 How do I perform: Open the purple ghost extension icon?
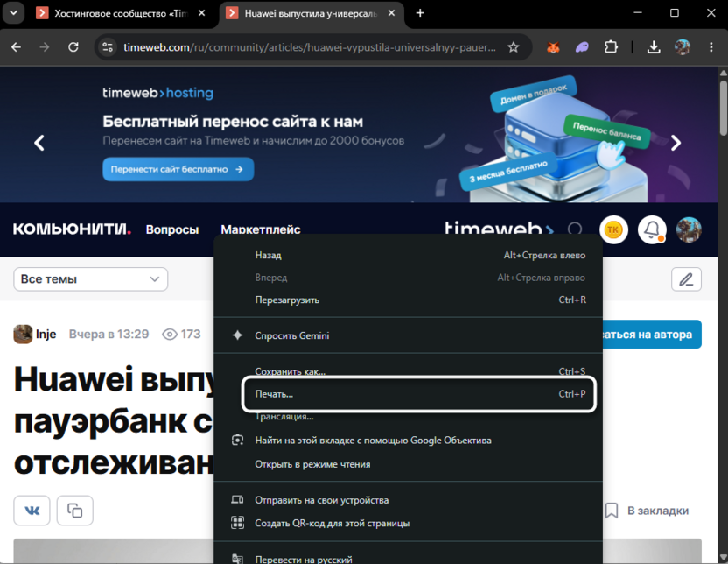coord(582,47)
